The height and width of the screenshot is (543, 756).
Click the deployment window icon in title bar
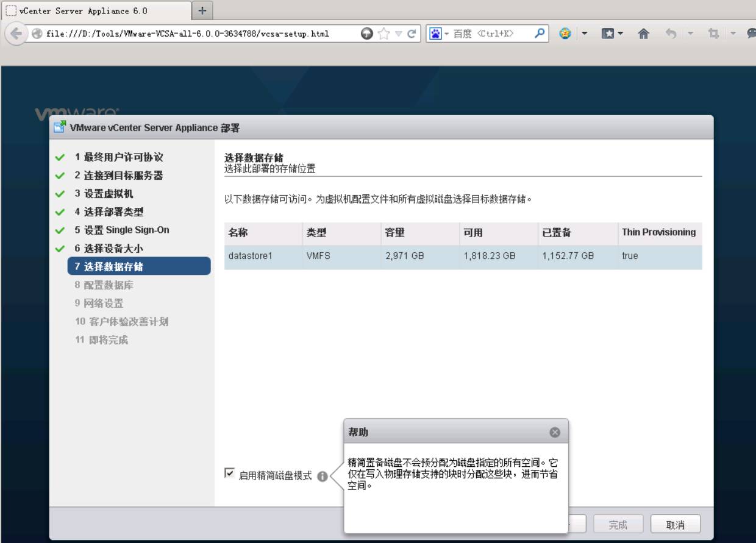pos(60,127)
